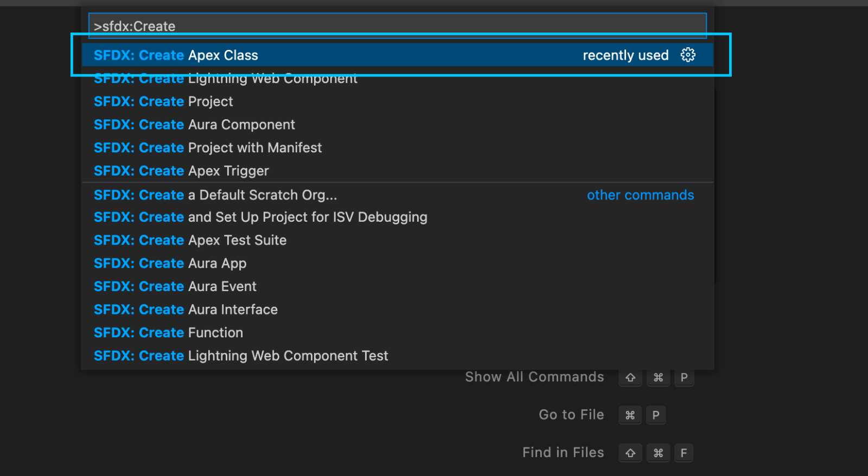Select SFDX: Create Aura App
Screen dimensions: 868x476
coord(170,263)
